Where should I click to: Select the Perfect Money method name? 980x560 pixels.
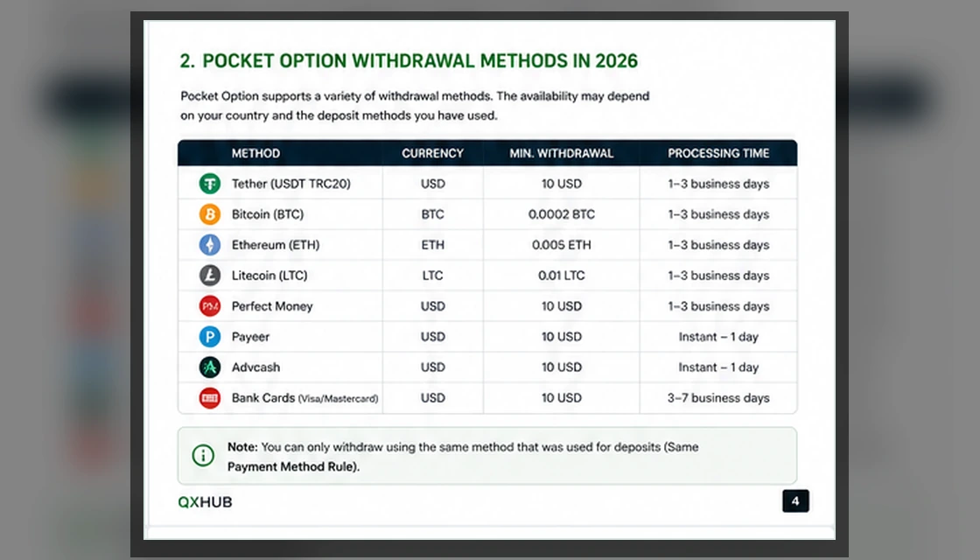[x=272, y=306]
